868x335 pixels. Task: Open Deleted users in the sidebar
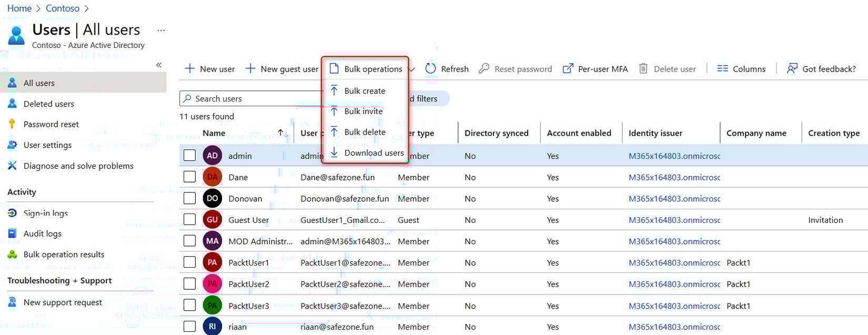(49, 104)
